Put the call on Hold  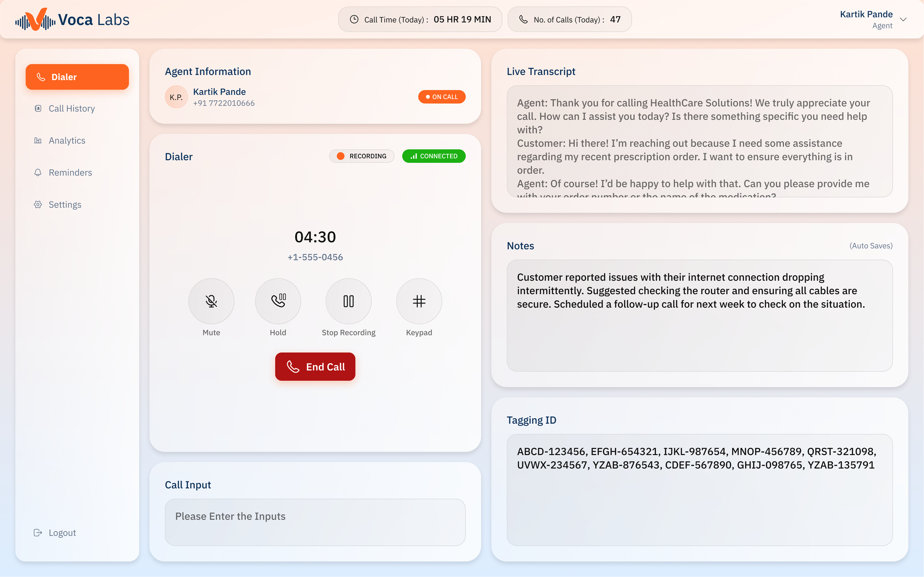pos(278,301)
